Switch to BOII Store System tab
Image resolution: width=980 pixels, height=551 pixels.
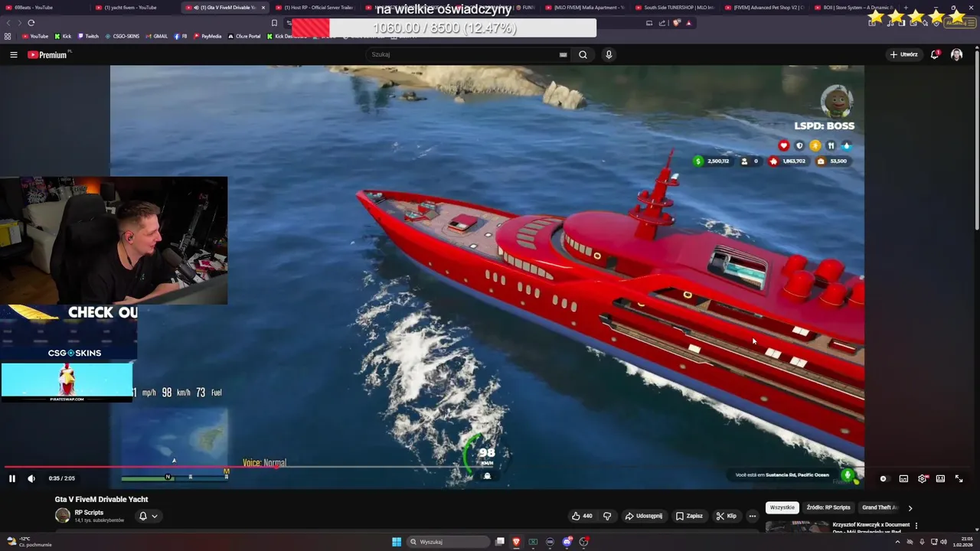855,8
